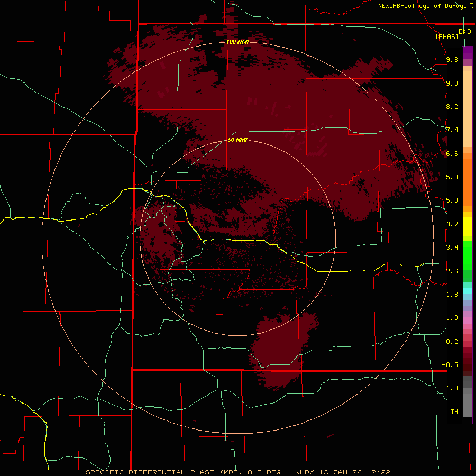The image size is (476, 476).
Task: Click the 7.4 value on color scale
Action: 452,130
